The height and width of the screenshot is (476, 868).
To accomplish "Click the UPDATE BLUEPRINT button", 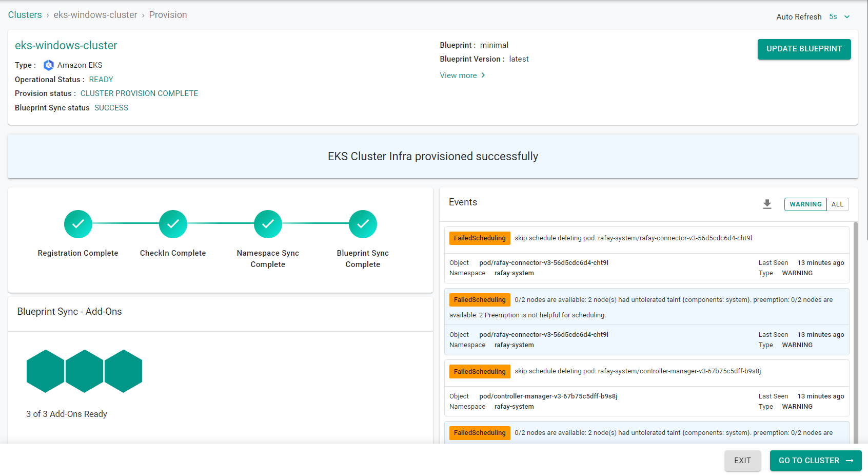I will (804, 49).
